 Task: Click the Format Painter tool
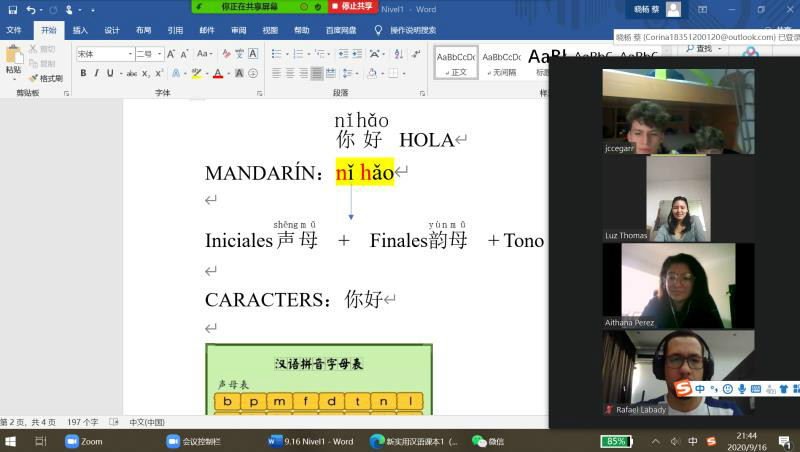[x=45, y=78]
